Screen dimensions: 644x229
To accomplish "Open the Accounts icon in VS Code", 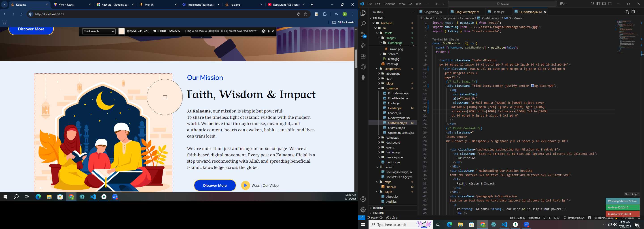I will tap(363, 199).
